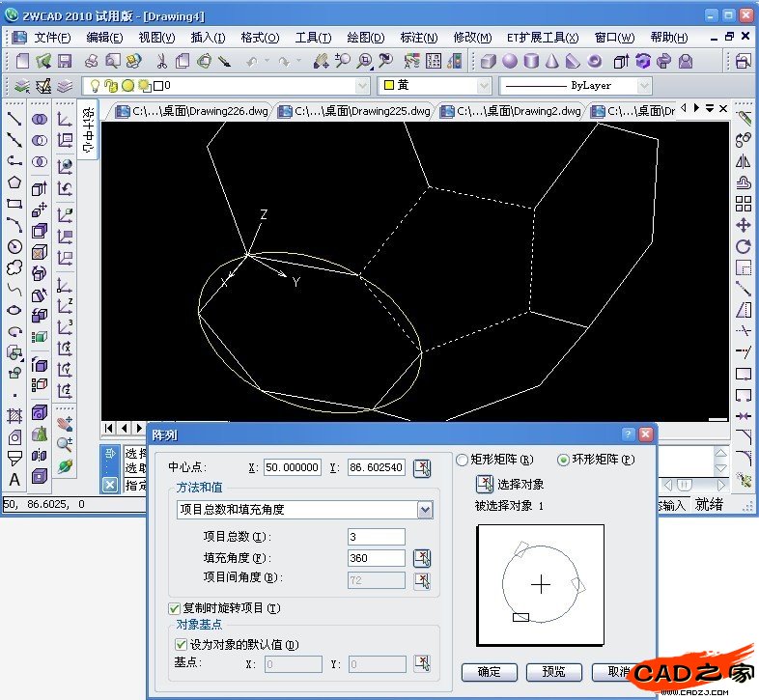Toggle rotate items as copied checkbox
Image resolution: width=759 pixels, height=700 pixels.
(x=174, y=608)
